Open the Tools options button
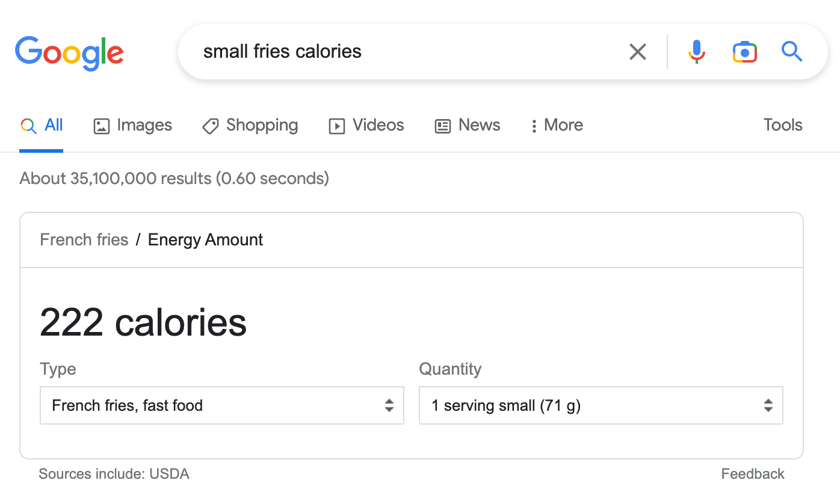This screenshot has width=840, height=504. (x=782, y=125)
